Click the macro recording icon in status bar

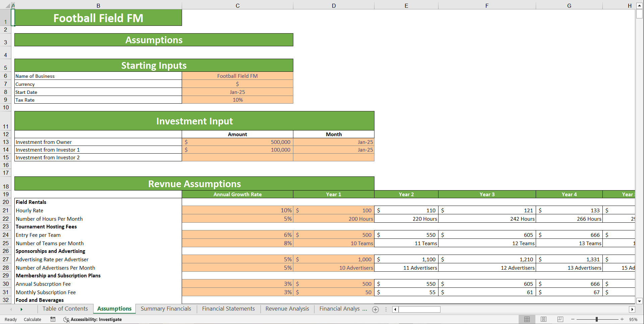53,319
